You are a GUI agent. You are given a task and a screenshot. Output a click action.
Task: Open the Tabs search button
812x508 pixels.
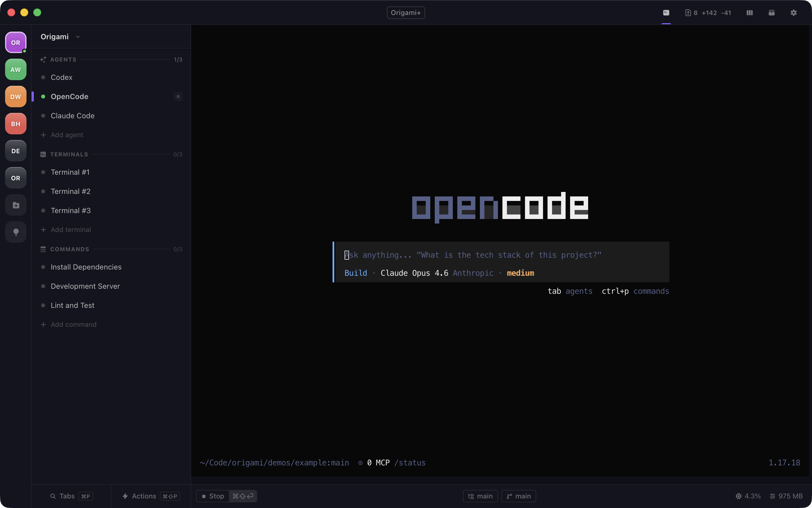coord(71,496)
